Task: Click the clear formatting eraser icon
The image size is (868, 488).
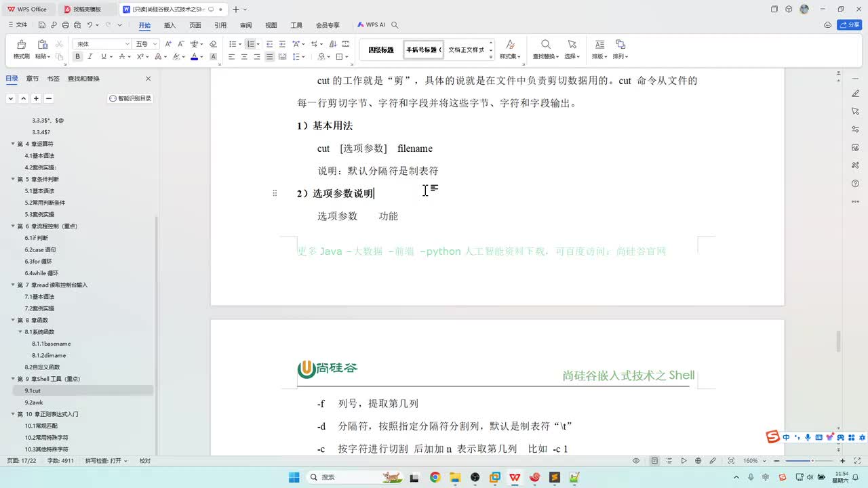Action: 213,44
